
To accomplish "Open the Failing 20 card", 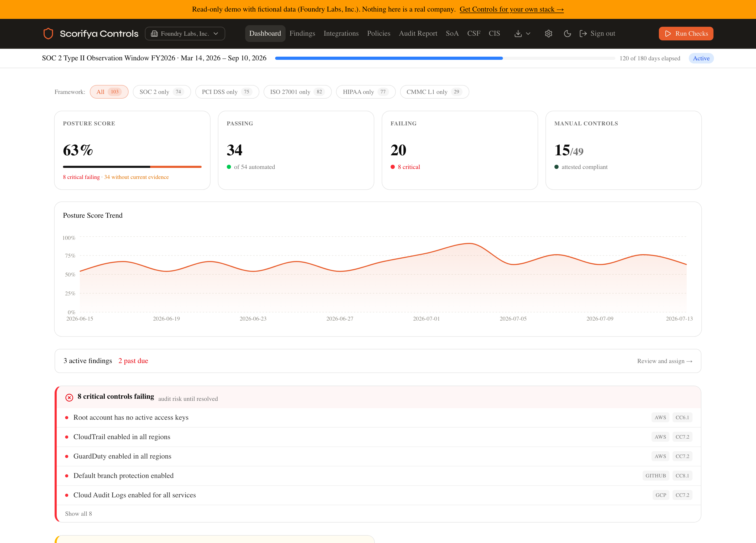I will click(460, 150).
